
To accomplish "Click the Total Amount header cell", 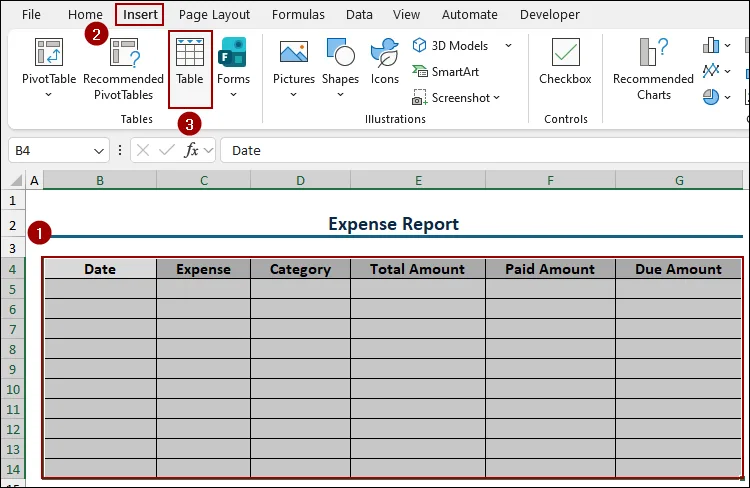I will coord(418,269).
